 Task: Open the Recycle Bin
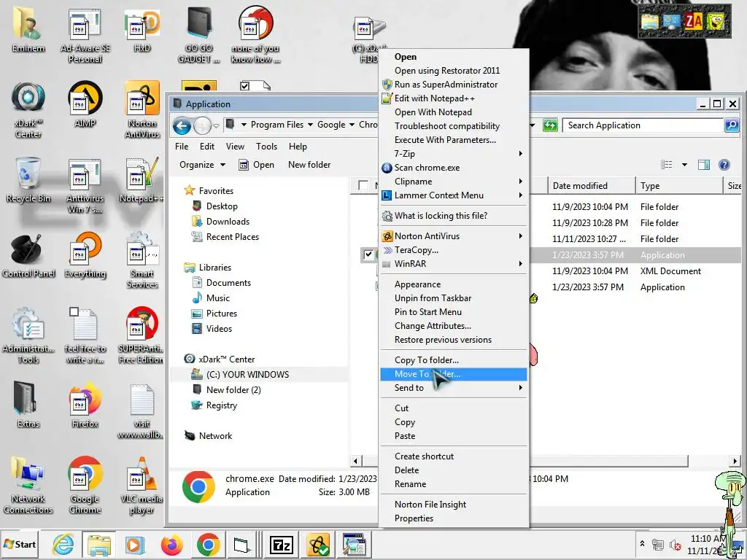click(x=28, y=180)
